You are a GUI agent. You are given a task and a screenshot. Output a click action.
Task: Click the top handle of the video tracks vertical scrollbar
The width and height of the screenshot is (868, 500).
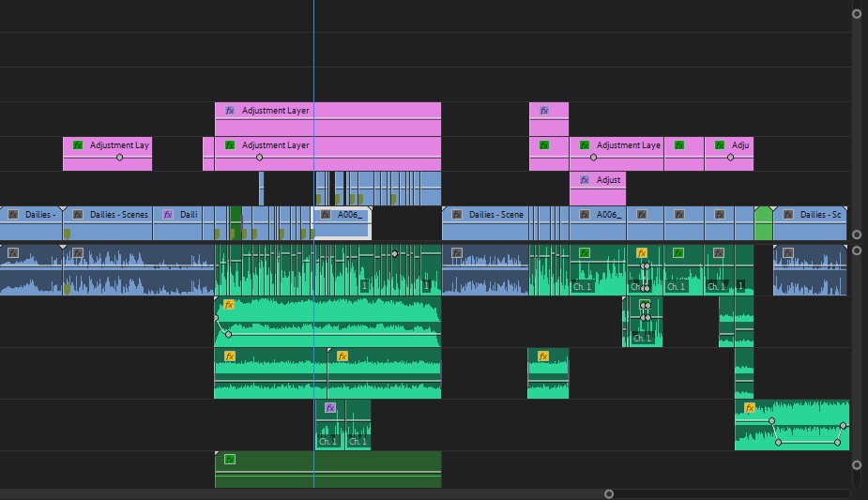tap(857, 13)
